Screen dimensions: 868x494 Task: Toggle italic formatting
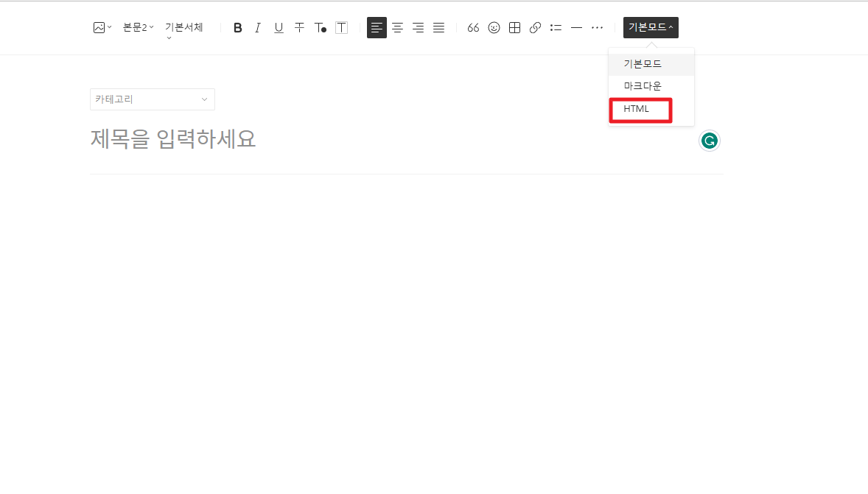coord(257,27)
